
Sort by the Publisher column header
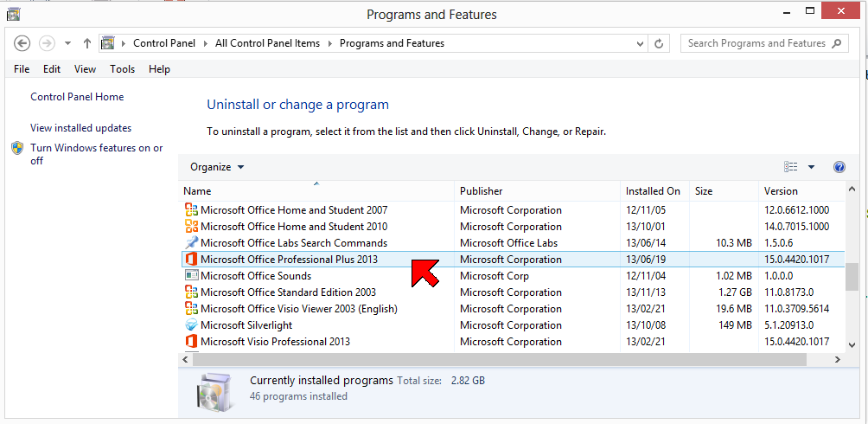537,191
